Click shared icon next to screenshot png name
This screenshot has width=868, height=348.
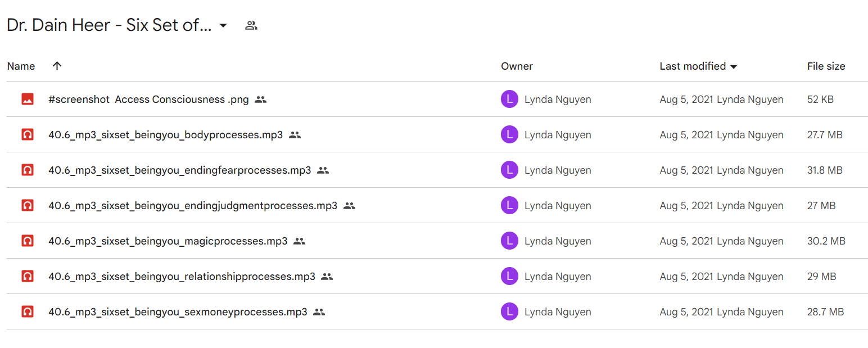(x=260, y=100)
